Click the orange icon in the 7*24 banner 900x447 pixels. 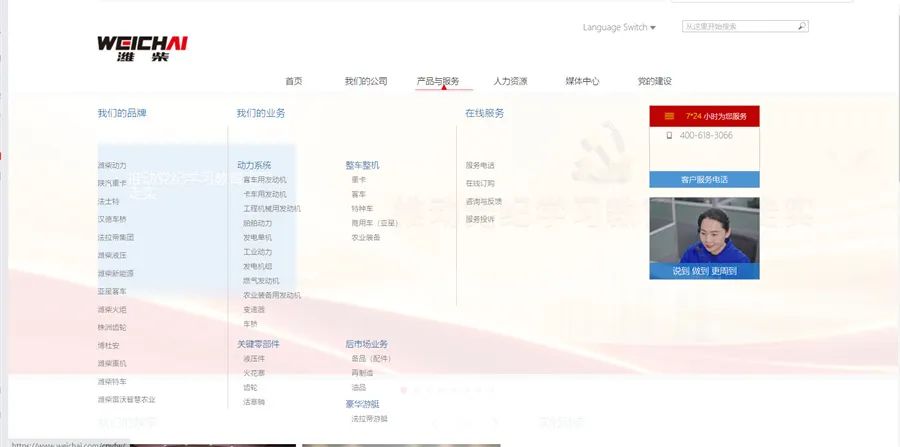click(669, 116)
